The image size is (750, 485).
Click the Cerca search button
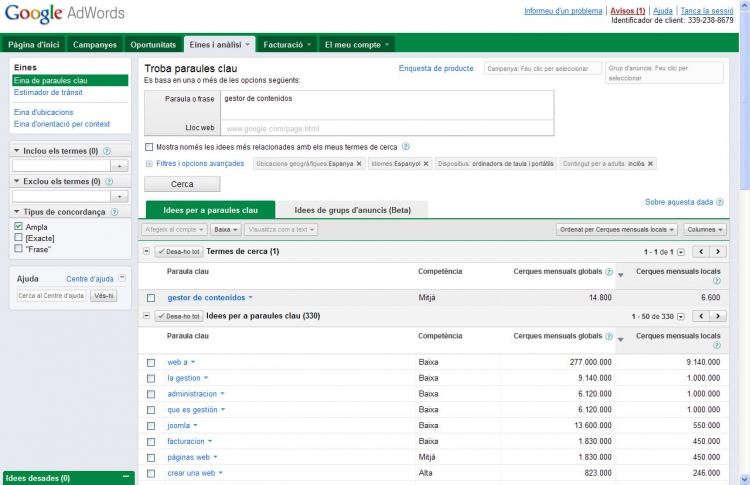(x=182, y=184)
